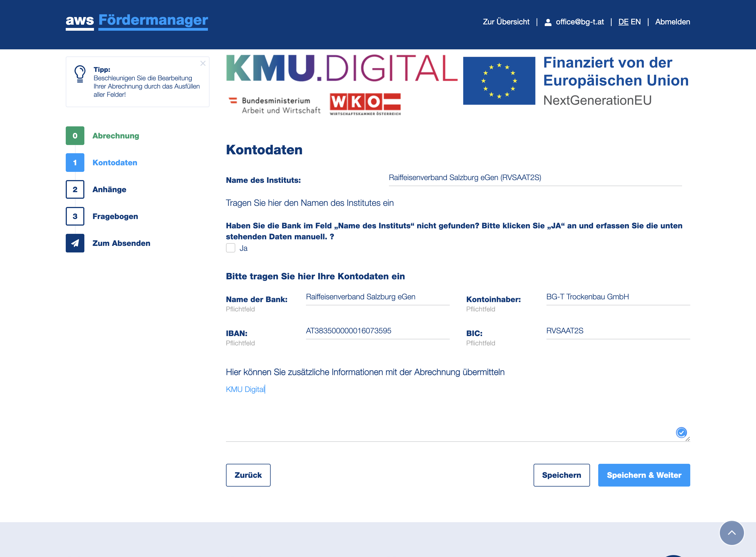Click the blue checkmark icon in textarea

(681, 432)
